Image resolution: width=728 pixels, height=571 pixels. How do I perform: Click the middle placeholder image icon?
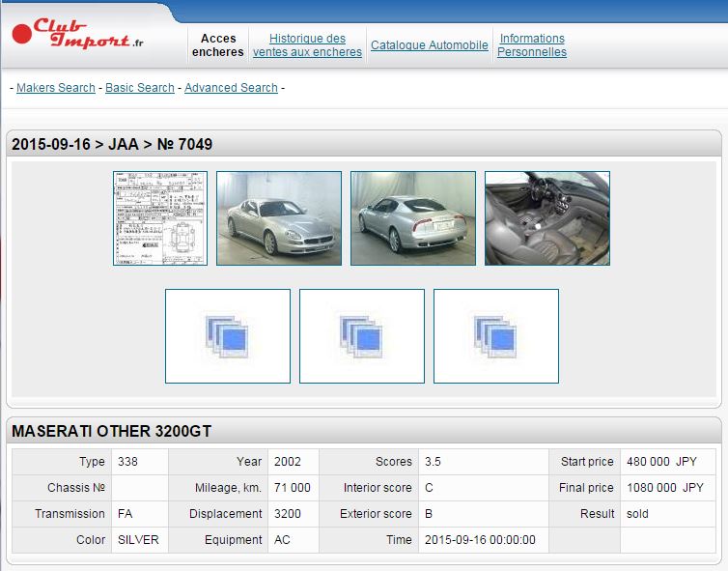[362, 336]
